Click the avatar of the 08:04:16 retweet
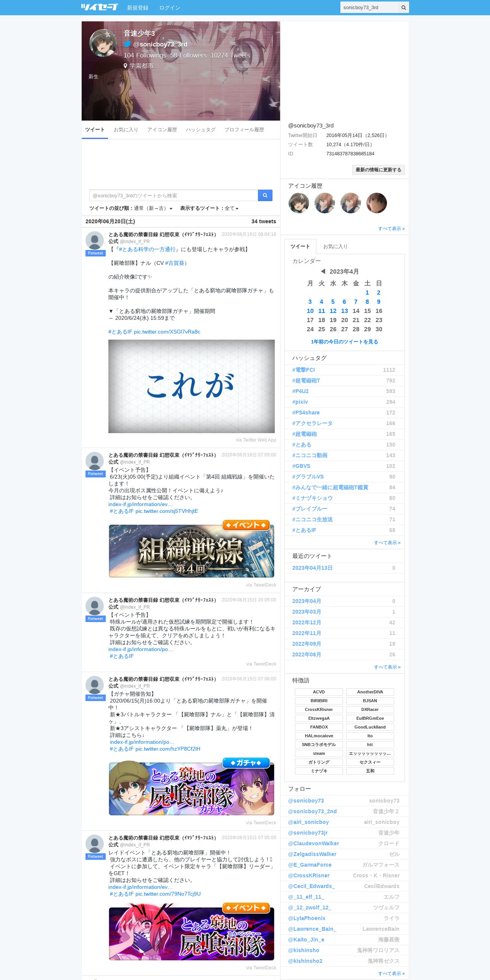The width and height of the screenshot is (490, 980). pyautogui.click(x=95, y=240)
